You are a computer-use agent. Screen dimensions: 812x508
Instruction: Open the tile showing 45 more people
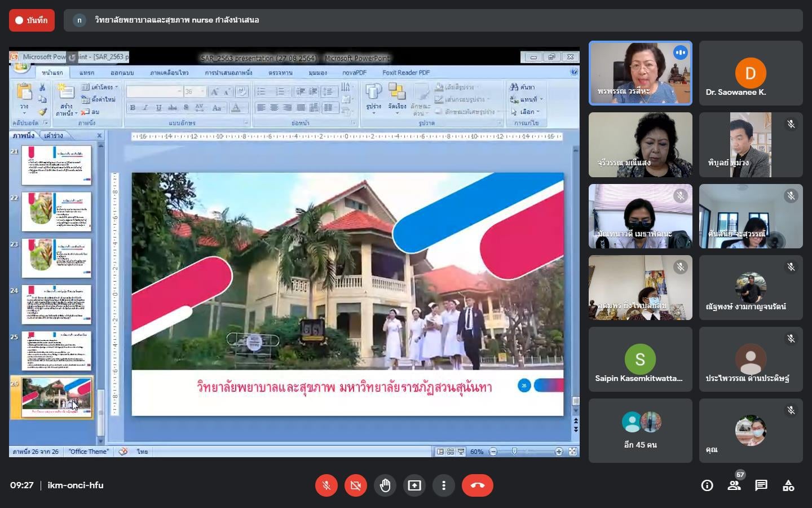640,431
